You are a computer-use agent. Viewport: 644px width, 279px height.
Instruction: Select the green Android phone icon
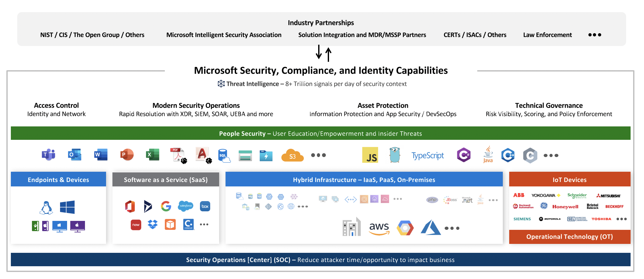(x=35, y=226)
